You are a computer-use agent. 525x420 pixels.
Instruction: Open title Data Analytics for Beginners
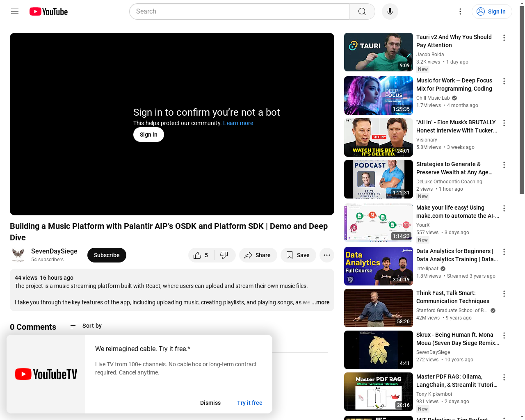[457, 255]
